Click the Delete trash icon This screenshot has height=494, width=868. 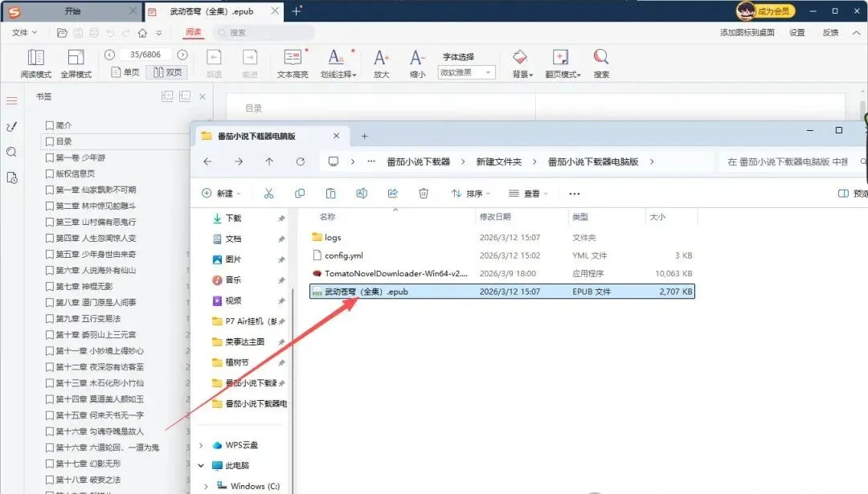tap(424, 194)
